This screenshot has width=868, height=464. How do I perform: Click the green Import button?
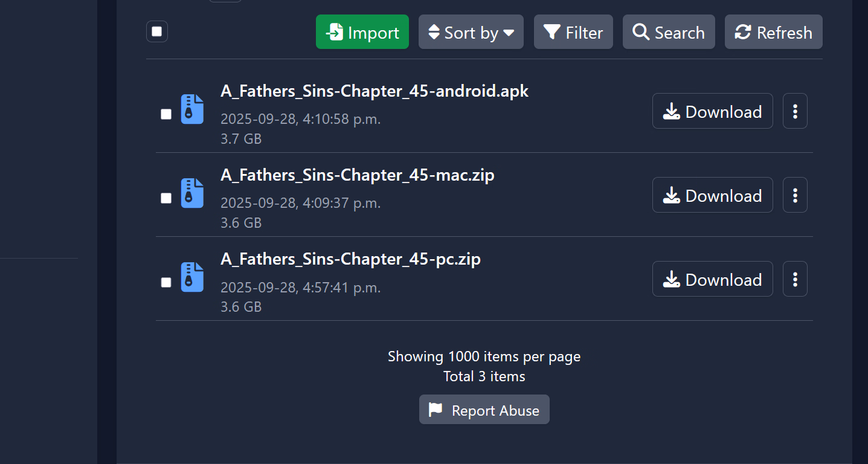(x=362, y=32)
